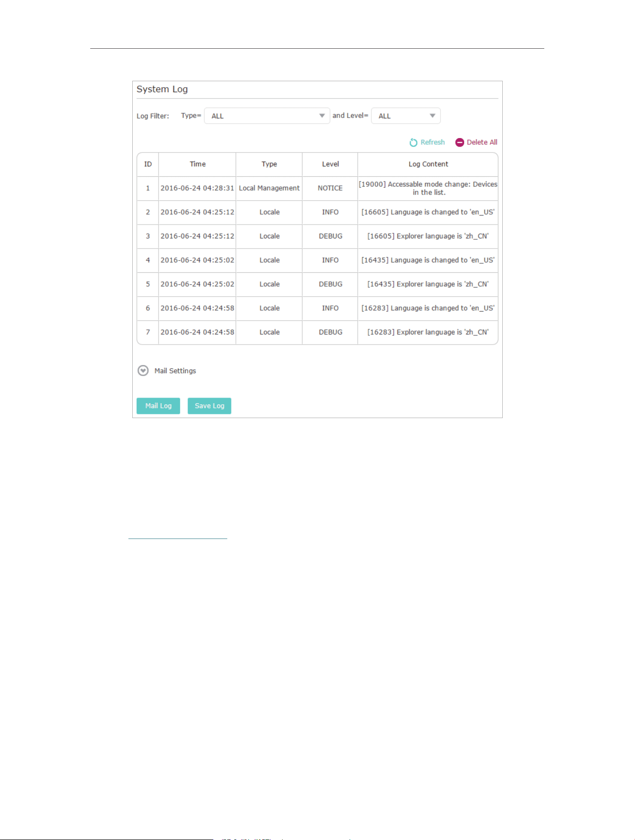The image size is (635, 840).
Task: Click log content '[16605] Explorer language is'
Action: click(x=428, y=236)
